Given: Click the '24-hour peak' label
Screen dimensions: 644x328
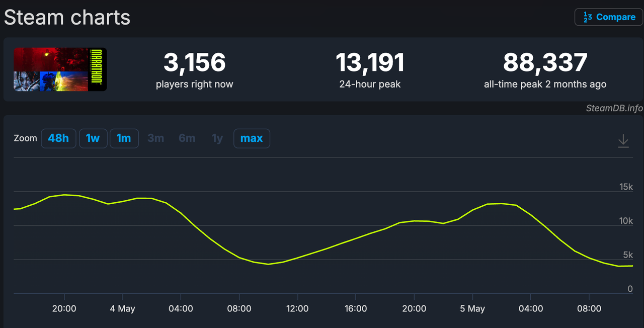Looking at the screenshot, I should click(x=370, y=84).
